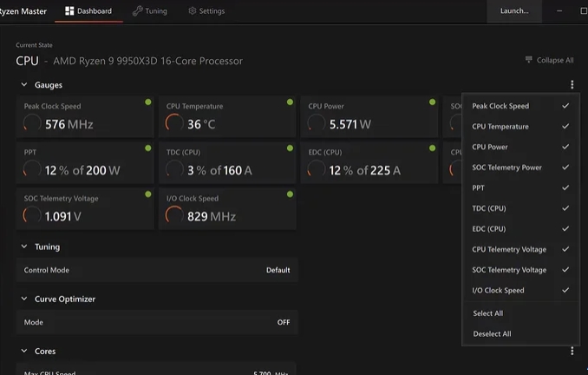Toggle SOC Telemetry Voltage in gauge list
Viewport: 588px width, 375px height.
click(x=520, y=269)
